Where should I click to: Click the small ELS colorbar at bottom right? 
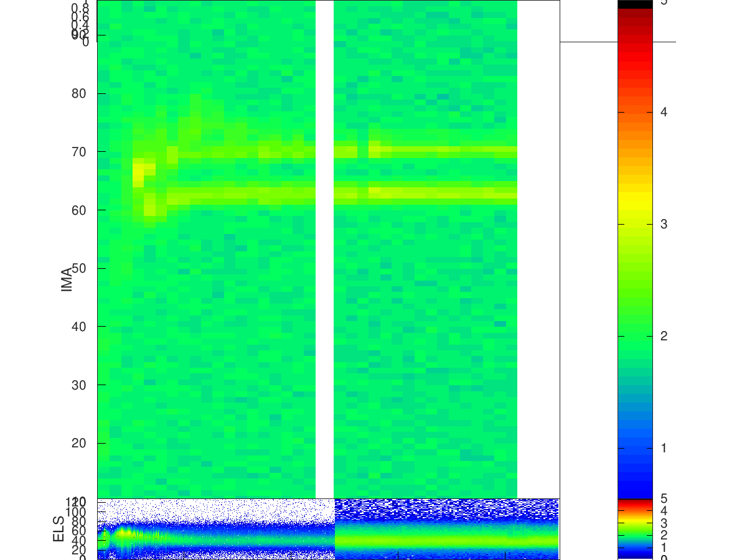(x=635, y=529)
